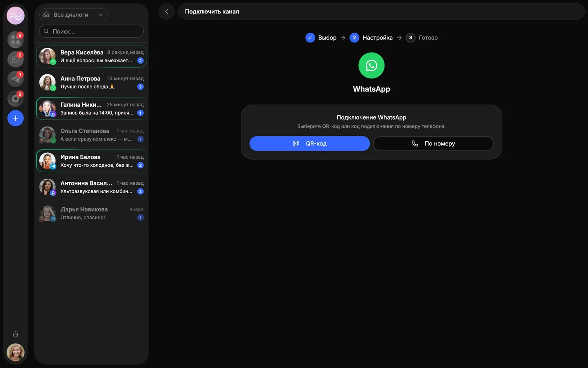The width and height of the screenshot is (588, 368).
Task: Open chat with Ирина Белова
Action: click(92, 161)
